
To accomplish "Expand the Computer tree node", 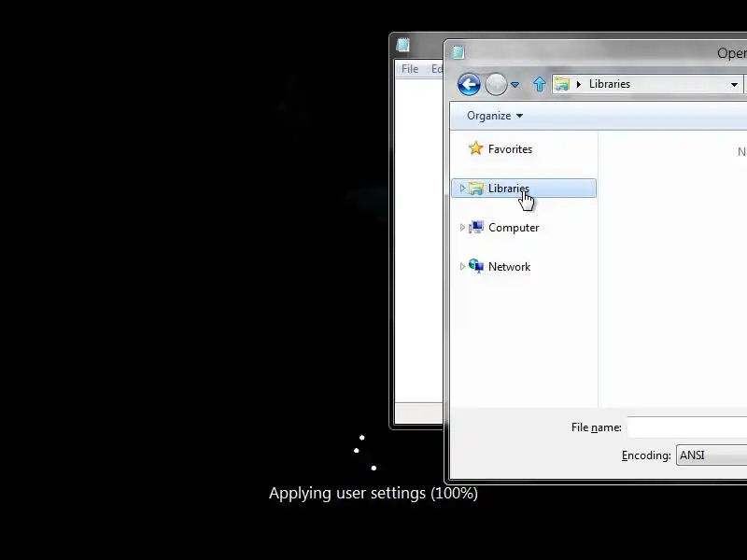I will click(x=462, y=228).
